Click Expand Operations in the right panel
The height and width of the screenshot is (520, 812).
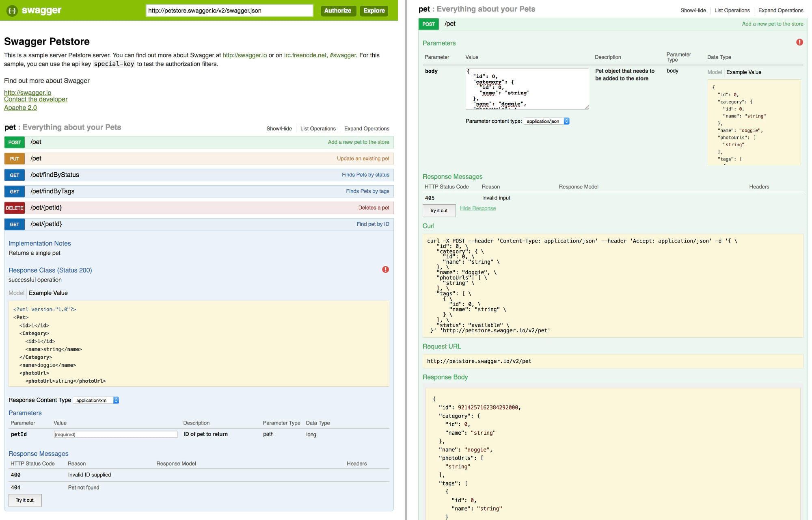click(x=780, y=11)
